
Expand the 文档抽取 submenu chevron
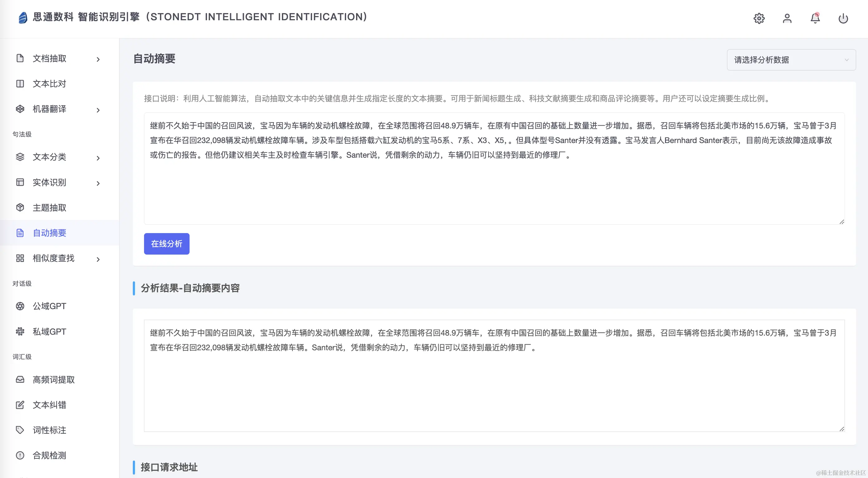pos(98,59)
